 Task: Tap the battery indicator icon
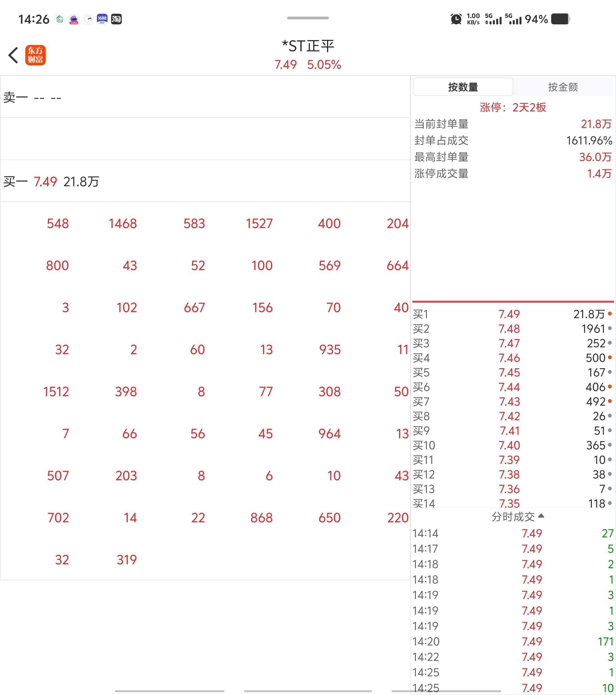coord(561,19)
